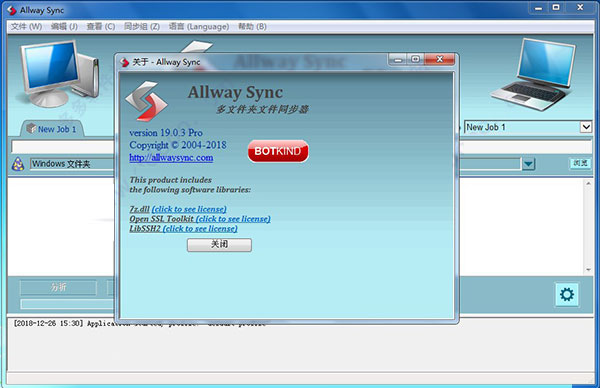
Task: Click the Allway Sync logo in About dialog
Action: coord(146,101)
